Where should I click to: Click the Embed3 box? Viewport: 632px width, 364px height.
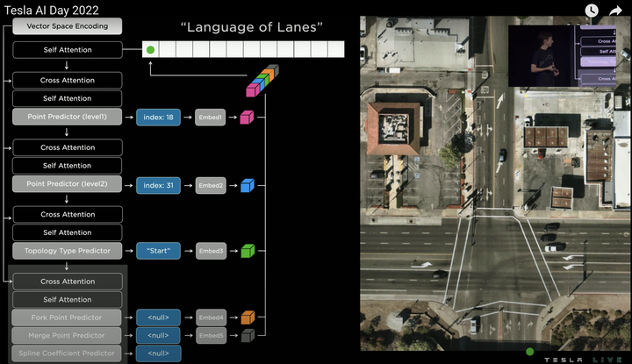point(212,251)
